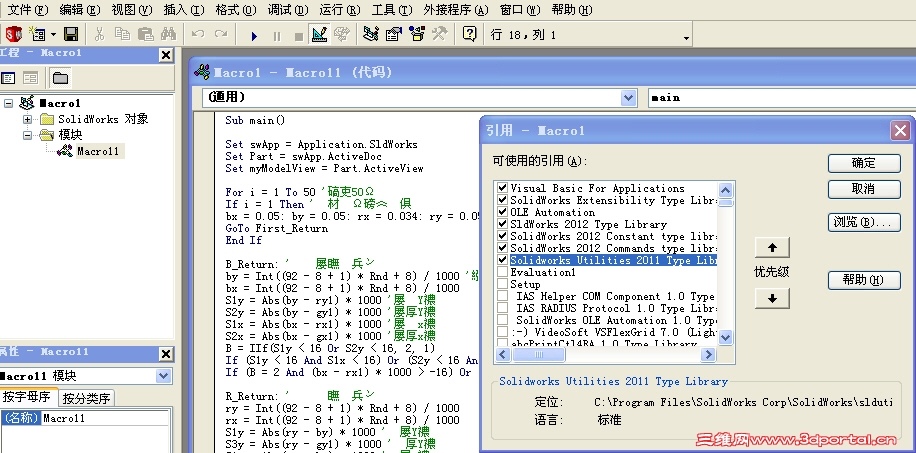Click the Redo arrow icon
Image resolution: width=916 pixels, height=453 pixels.
click(221, 34)
